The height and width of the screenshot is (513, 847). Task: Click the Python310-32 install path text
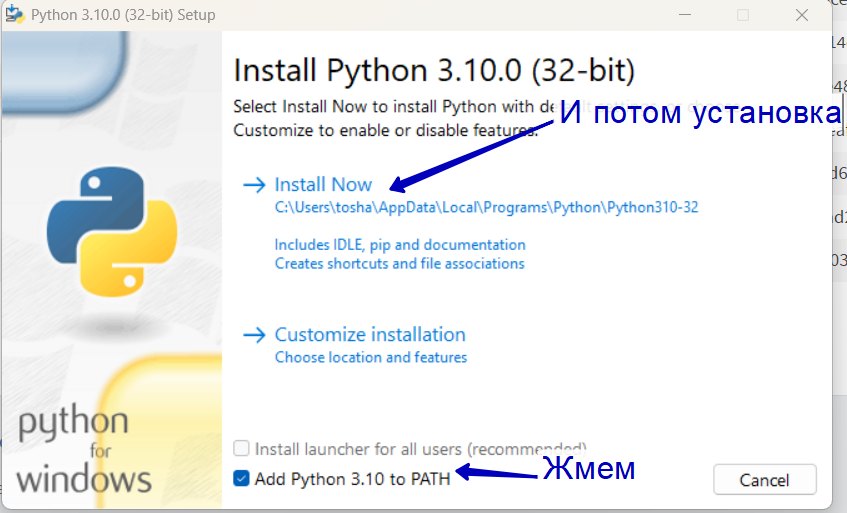tap(486, 208)
